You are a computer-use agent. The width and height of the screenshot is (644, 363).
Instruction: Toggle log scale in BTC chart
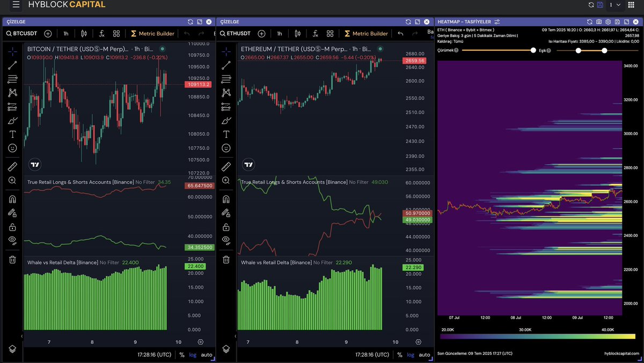(193, 355)
